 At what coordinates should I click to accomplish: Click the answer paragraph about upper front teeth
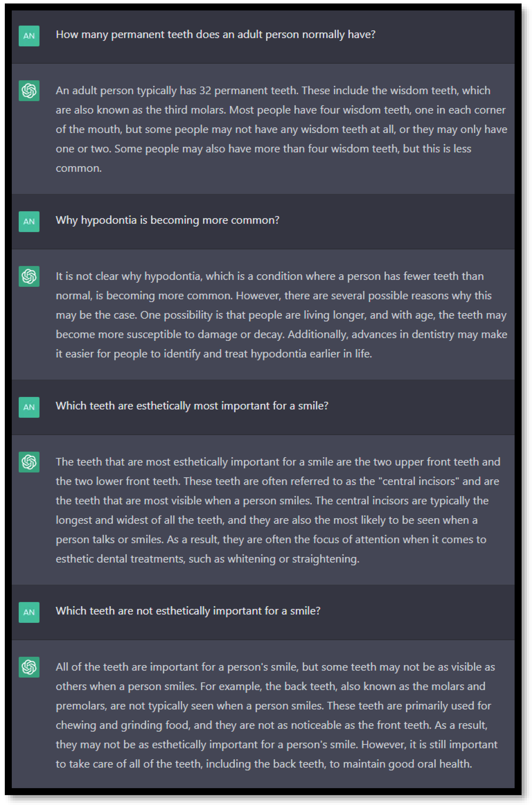[x=278, y=510]
